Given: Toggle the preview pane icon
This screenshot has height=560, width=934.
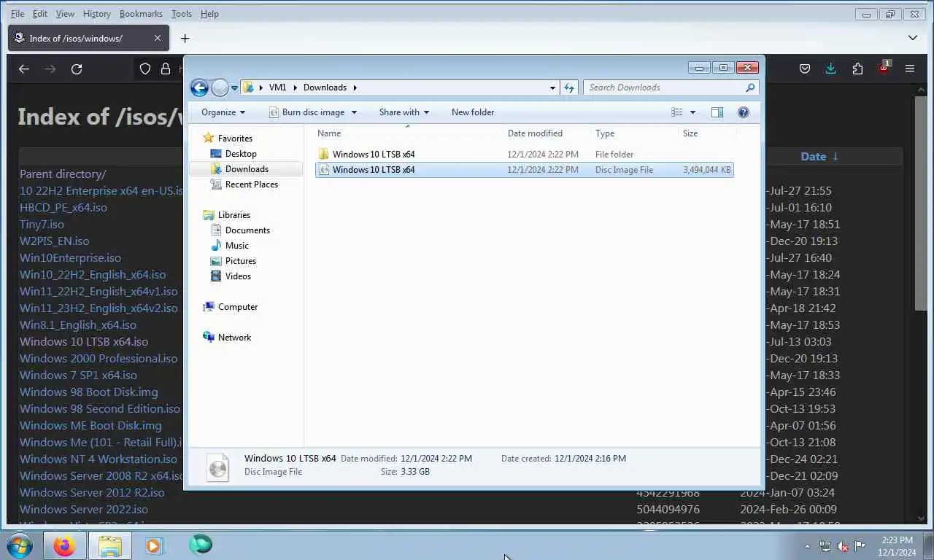Looking at the screenshot, I should [717, 112].
